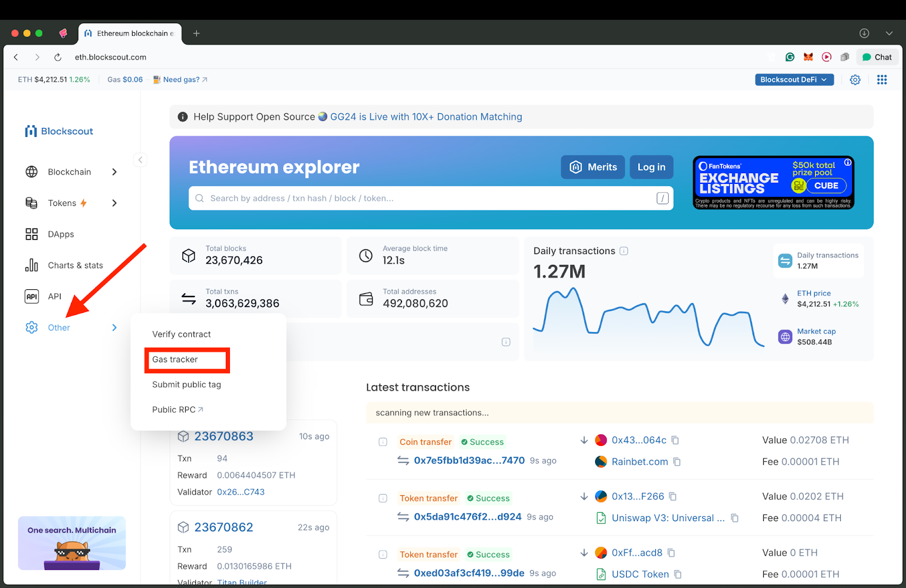This screenshot has height=588, width=906.
Task: Select the DApps icon in the sidebar
Action: pyautogui.click(x=32, y=234)
